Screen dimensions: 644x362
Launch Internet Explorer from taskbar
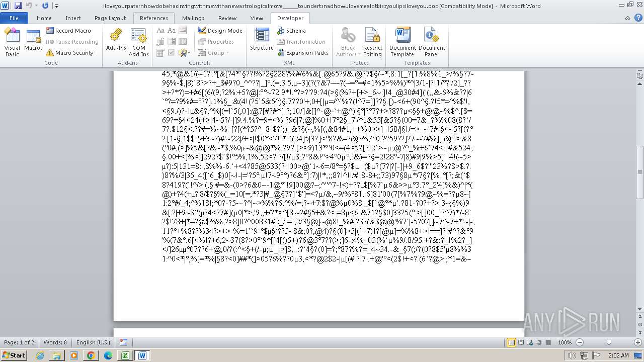[x=40, y=355]
